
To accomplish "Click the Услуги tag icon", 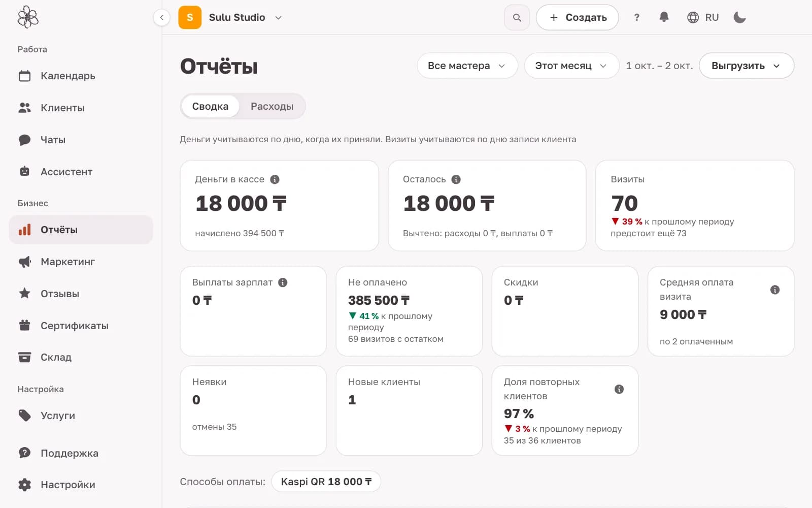I will (24, 415).
